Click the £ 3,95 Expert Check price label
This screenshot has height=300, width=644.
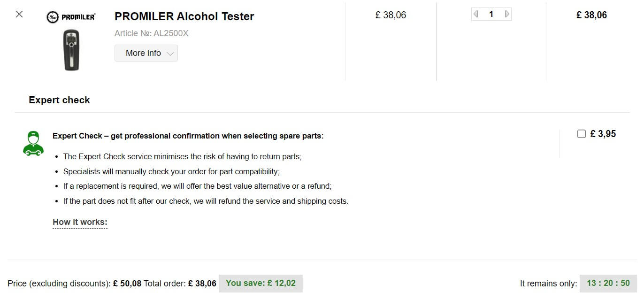[x=603, y=134]
